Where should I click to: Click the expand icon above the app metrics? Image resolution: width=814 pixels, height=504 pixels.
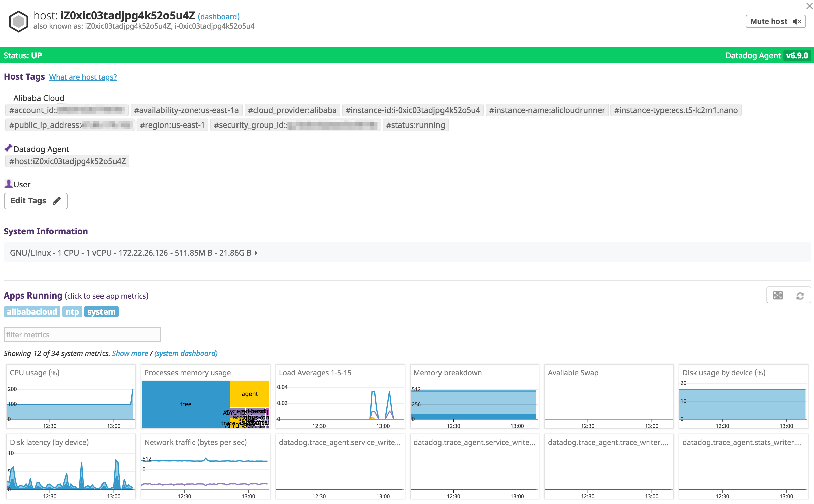click(x=778, y=295)
